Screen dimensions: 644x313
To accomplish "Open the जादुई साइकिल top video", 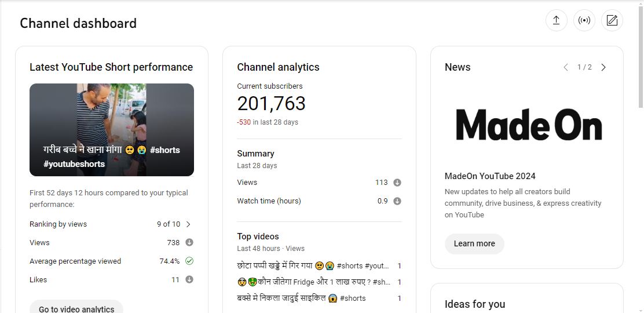I will (x=301, y=299).
